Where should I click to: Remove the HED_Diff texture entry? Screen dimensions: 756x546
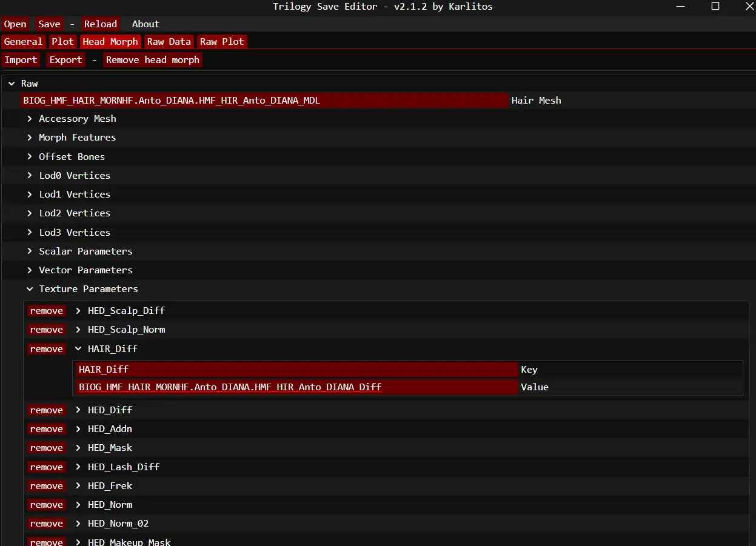(x=46, y=410)
